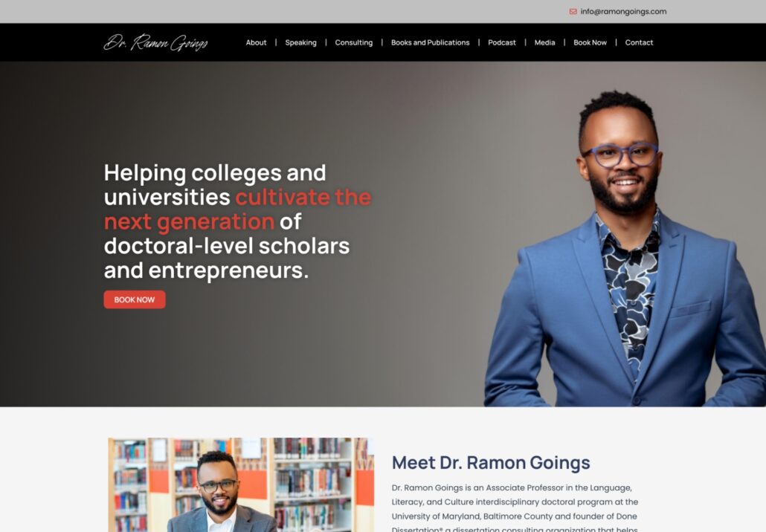Click the Meet Dr. Ramon Goings heading
The image size is (766, 532).
[491, 463]
